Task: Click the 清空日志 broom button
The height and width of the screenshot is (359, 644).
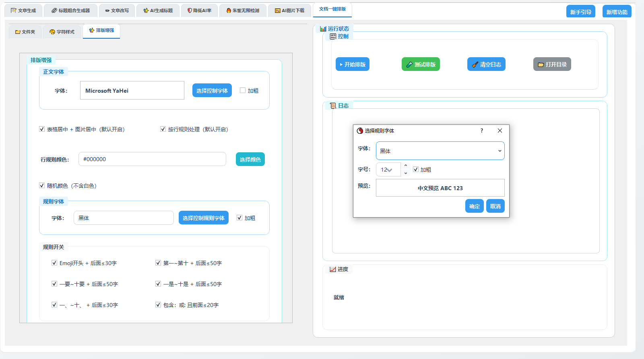Action: coord(486,64)
